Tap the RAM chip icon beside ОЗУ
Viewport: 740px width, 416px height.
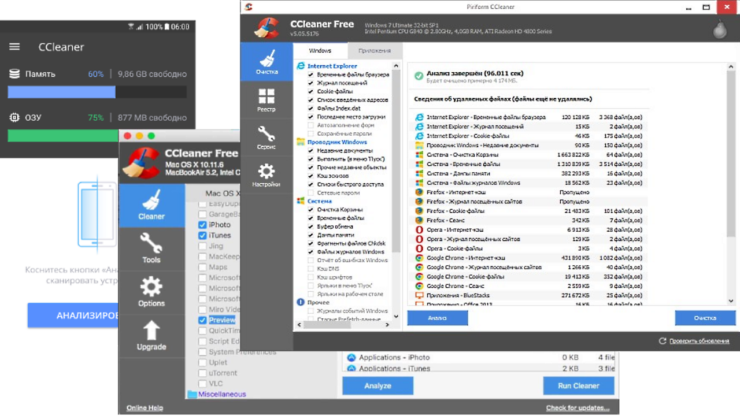(15, 117)
